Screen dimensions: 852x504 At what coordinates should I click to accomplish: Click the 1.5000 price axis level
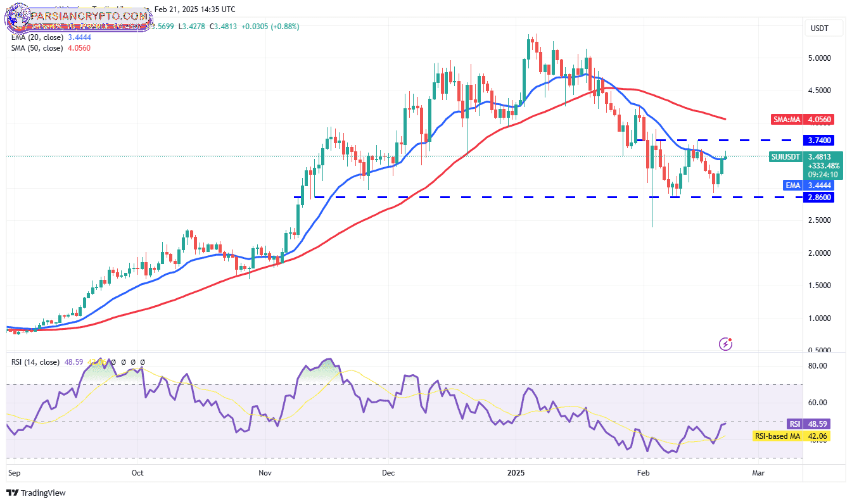click(820, 286)
